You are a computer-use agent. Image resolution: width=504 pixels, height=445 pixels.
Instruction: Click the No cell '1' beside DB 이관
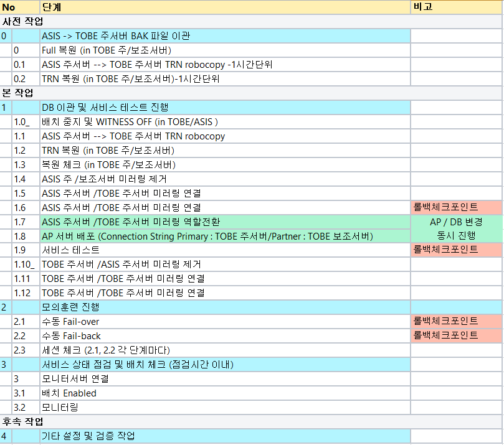tap(6, 108)
